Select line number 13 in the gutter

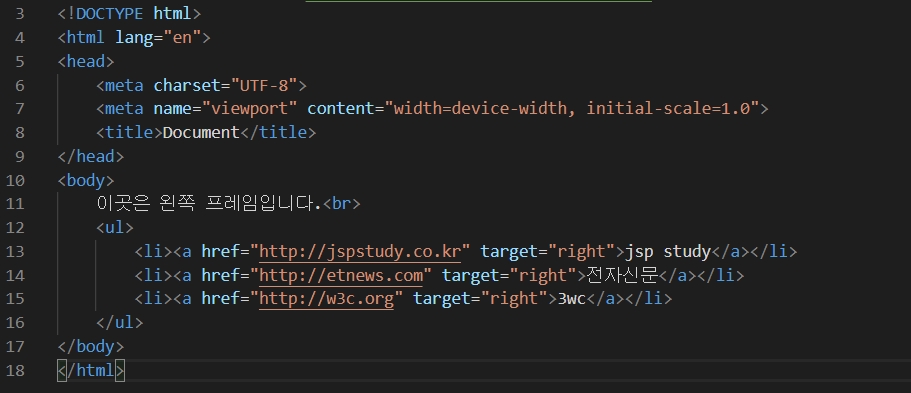tap(15, 251)
